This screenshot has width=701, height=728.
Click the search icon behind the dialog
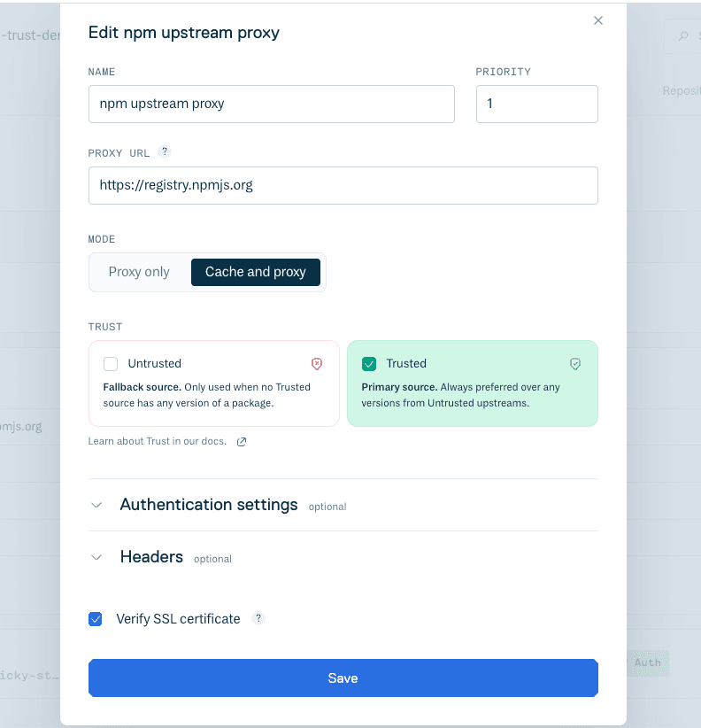683,36
